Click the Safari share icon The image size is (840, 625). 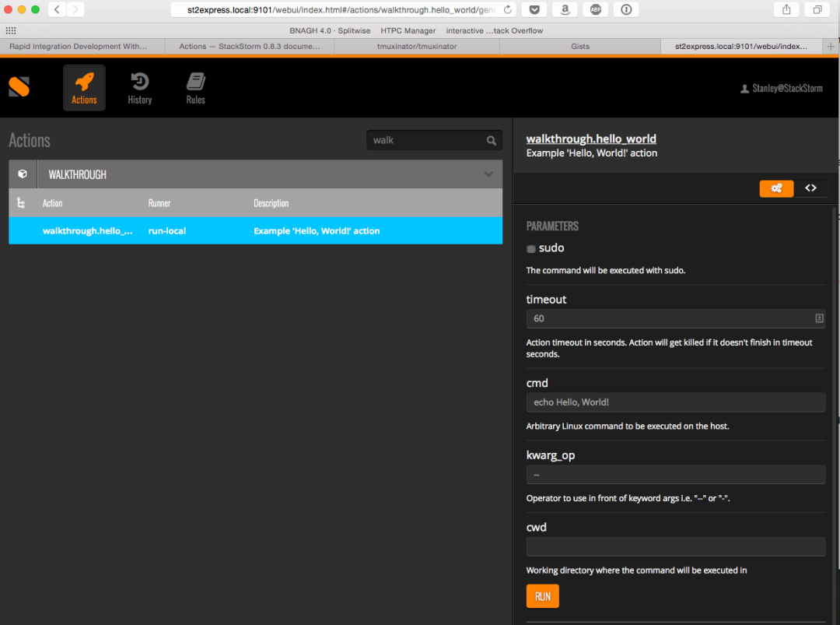tap(786, 9)
